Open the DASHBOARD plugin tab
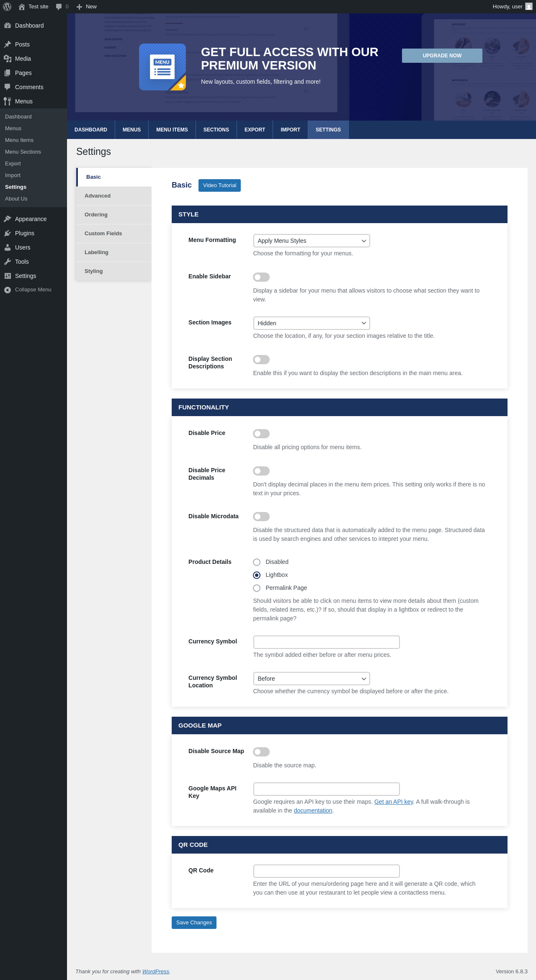Viewport: 536px width, 980px height. pyautogui.click(x=91, y=130)
